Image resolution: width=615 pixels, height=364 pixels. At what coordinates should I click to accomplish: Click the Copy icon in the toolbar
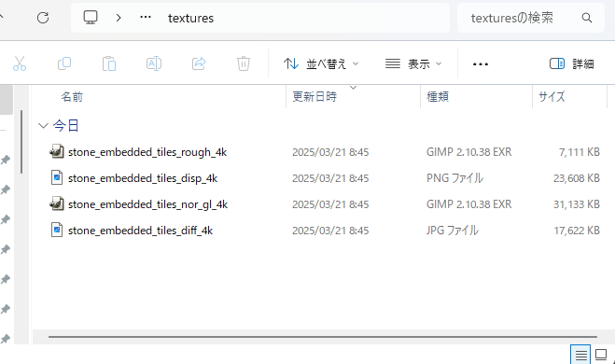click(64, 63)
